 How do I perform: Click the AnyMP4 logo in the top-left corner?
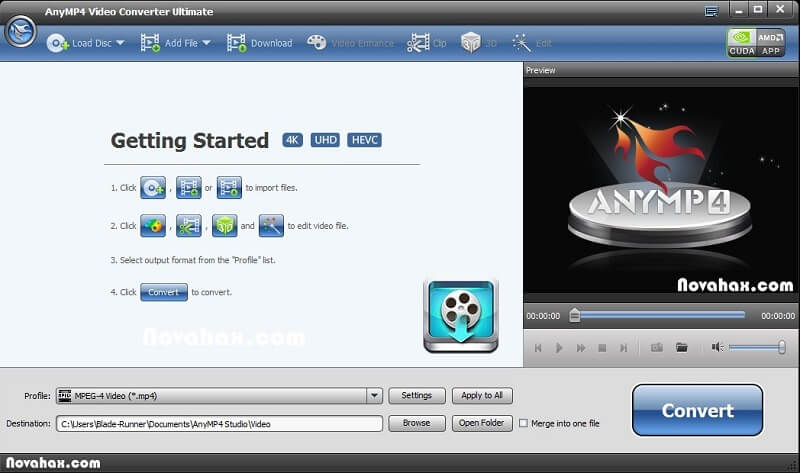[x=20, y=32]
